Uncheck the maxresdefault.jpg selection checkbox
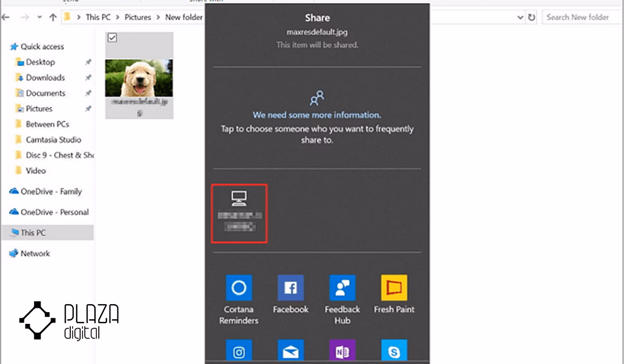624x364 pixels. [x=112, y=37]
